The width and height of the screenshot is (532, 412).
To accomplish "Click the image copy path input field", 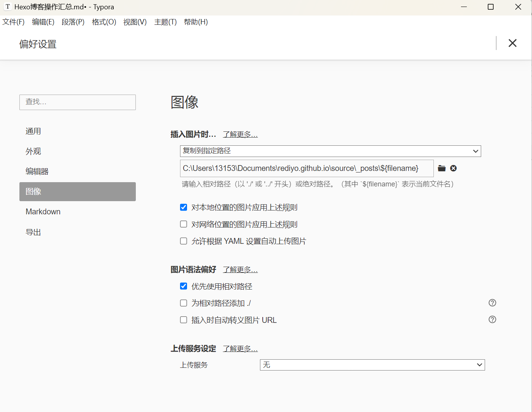I will [307, 168].
